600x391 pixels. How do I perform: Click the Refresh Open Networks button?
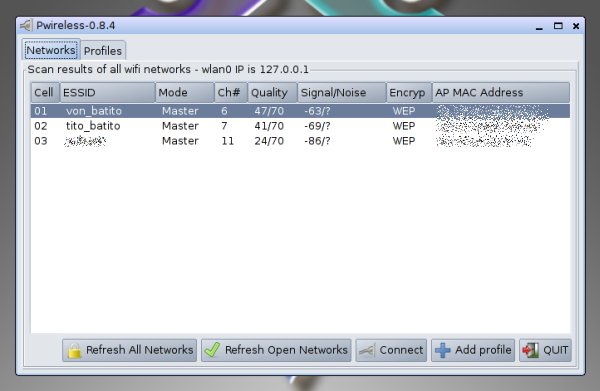click(276, 350)
